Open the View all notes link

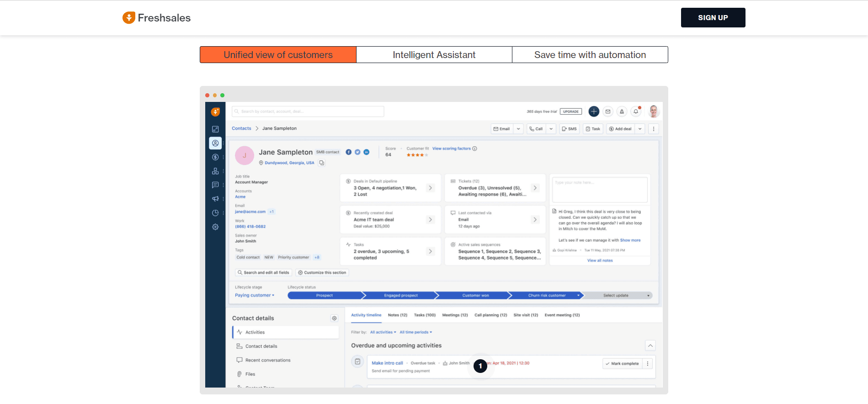point(600,260)
